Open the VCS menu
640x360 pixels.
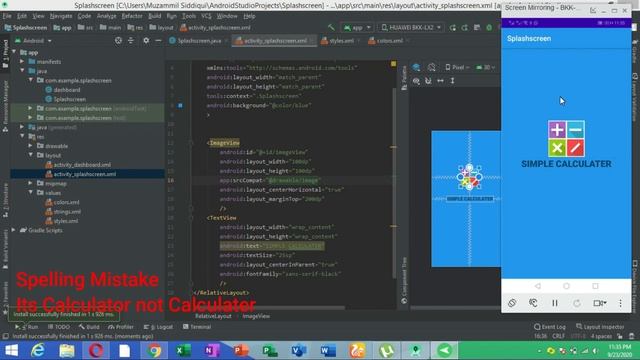(x=206, y=16)
